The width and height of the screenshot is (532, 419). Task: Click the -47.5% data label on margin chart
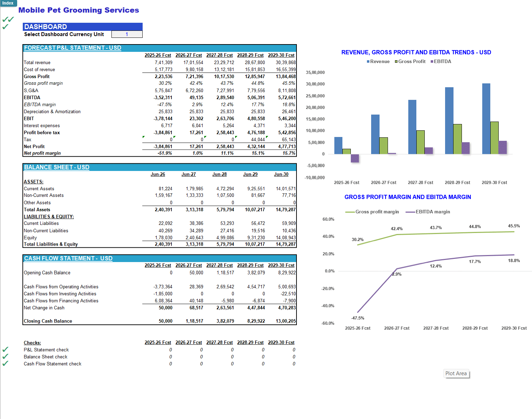click(357, 318)
